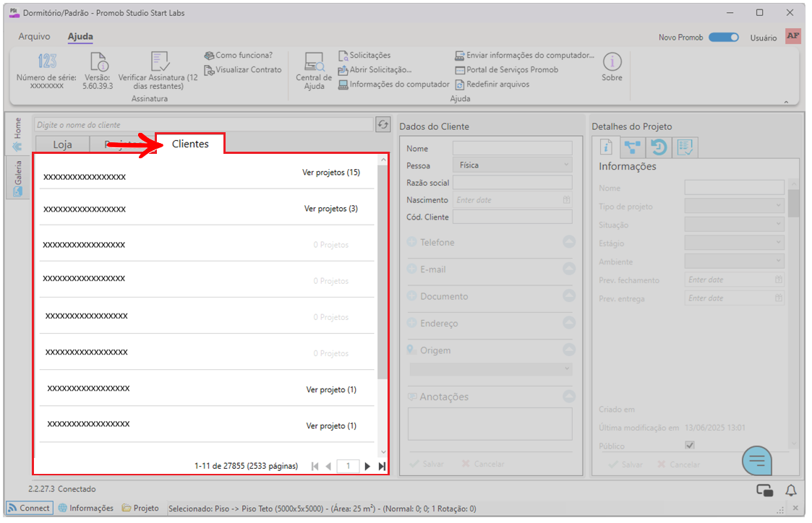
Task: Click the Cód. Cliente field
Action: 512,217
